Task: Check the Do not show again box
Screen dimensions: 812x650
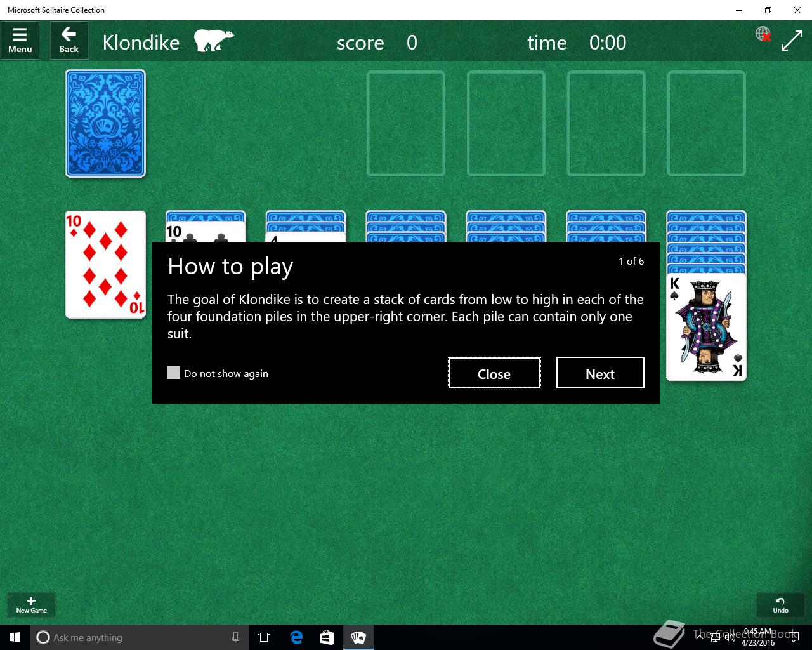Action: point(174,373)
